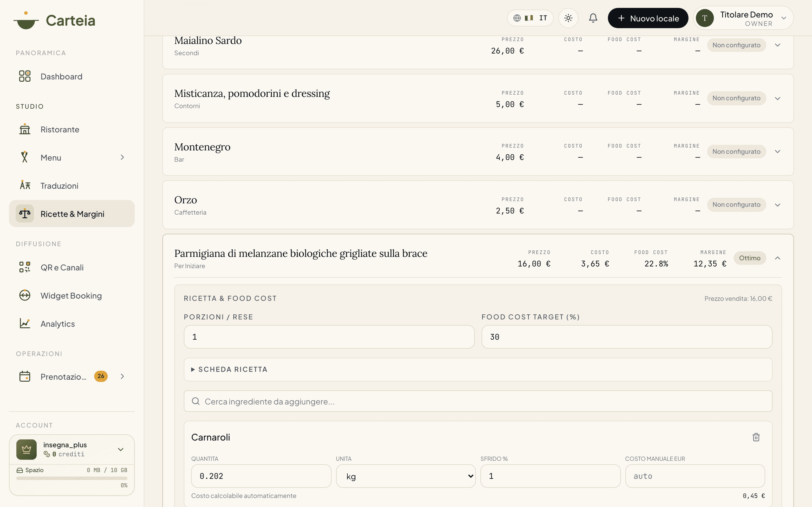Select Ricette & Margini menu item
The image size is (812, 507).
pos(72,214)
